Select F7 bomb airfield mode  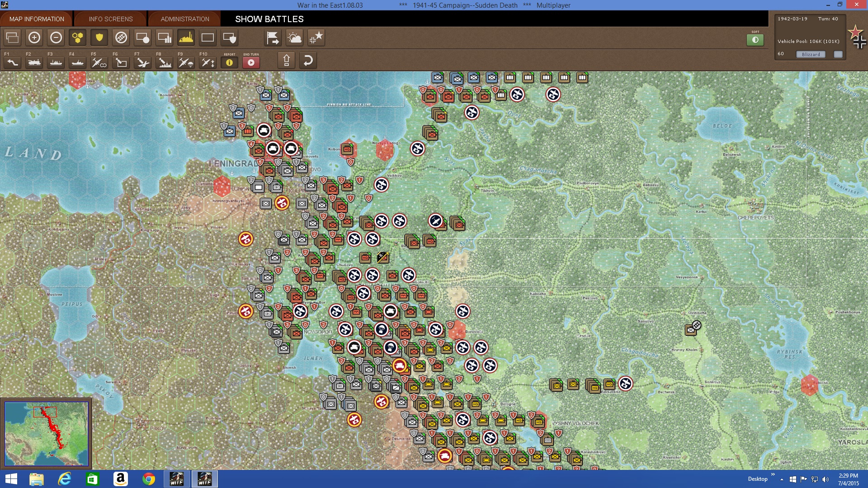[142, 62]
